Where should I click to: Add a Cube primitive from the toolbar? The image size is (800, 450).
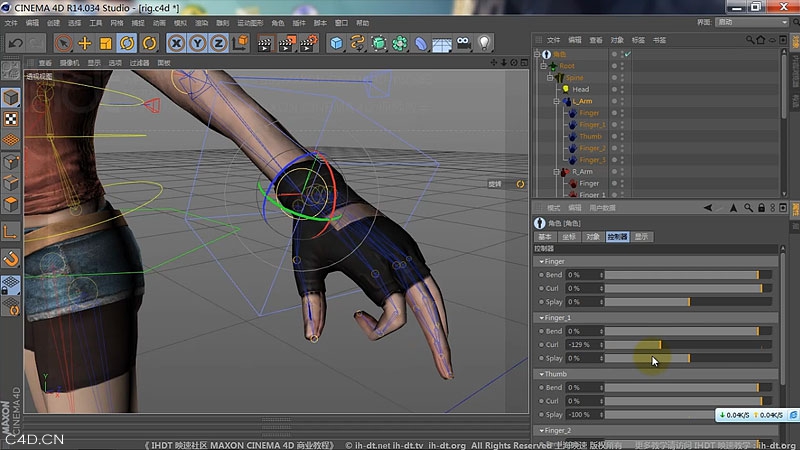click(x=337, y=43)
